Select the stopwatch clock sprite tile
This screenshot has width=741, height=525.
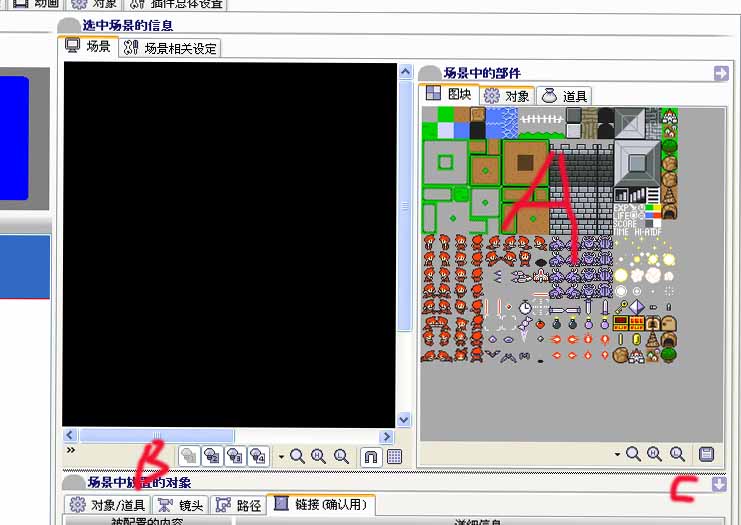point(525,308)
